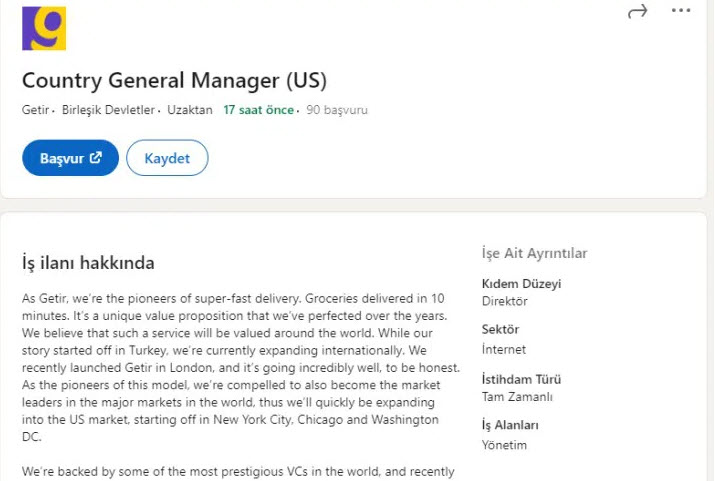Click the Getir company logo
The width and height of the screenshot is (715, 481).
point(44,28)
